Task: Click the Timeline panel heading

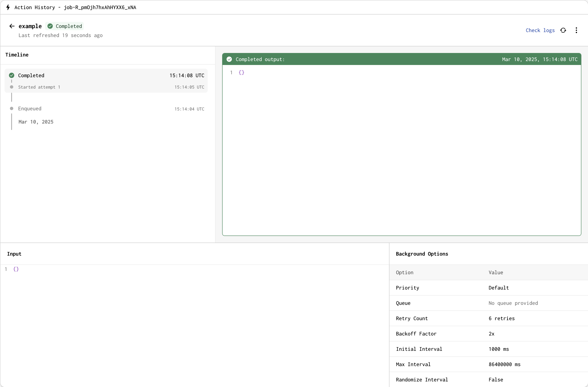Action: point(17,55)
